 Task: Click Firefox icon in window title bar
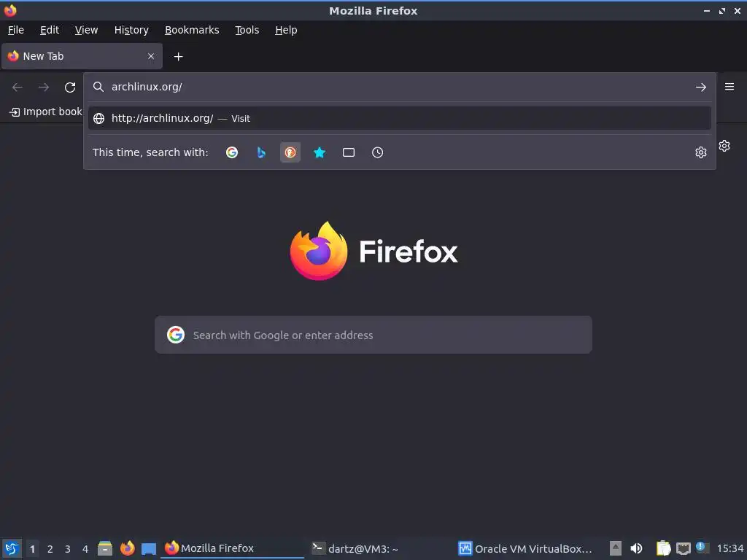click(10, 10)
